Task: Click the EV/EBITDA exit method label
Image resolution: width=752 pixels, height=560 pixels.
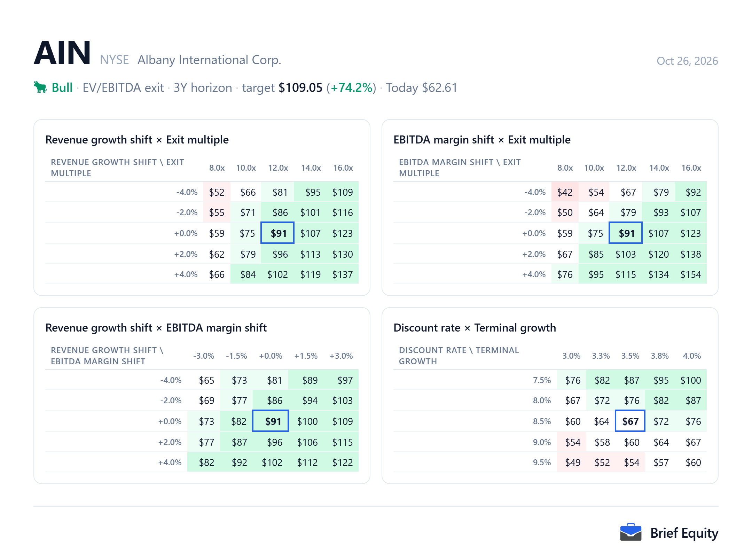Action: click(x=123, y=87)
